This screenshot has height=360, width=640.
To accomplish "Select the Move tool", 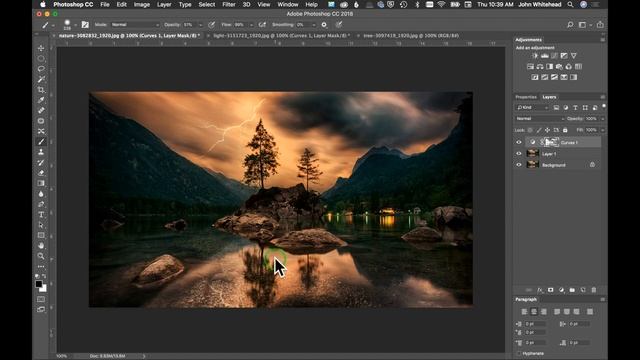I will click(x=41, y=48).
